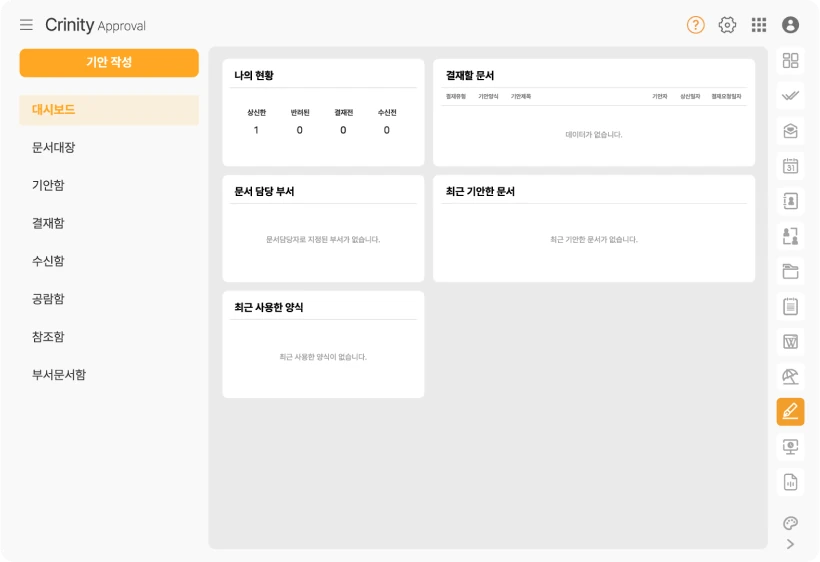Open 공람함 in the left menu
The height and width of the screenshot is (562, 820).
pyautogui.click(x=48, y=299)
